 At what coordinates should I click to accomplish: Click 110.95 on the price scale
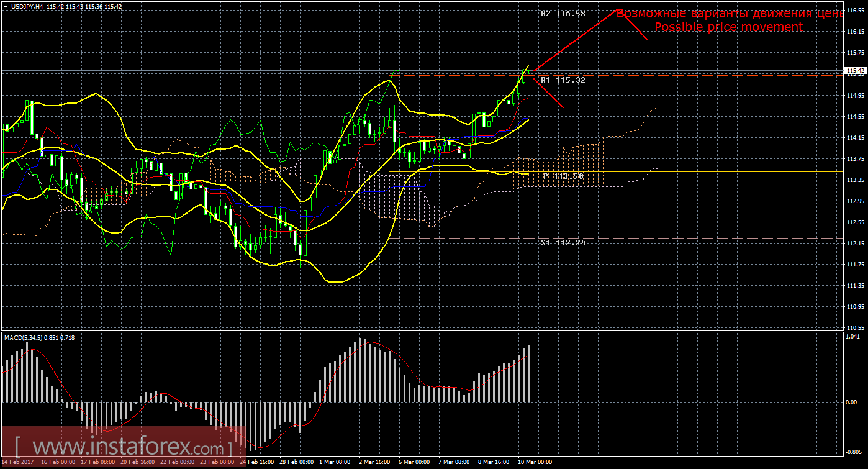tap(856, 306)
